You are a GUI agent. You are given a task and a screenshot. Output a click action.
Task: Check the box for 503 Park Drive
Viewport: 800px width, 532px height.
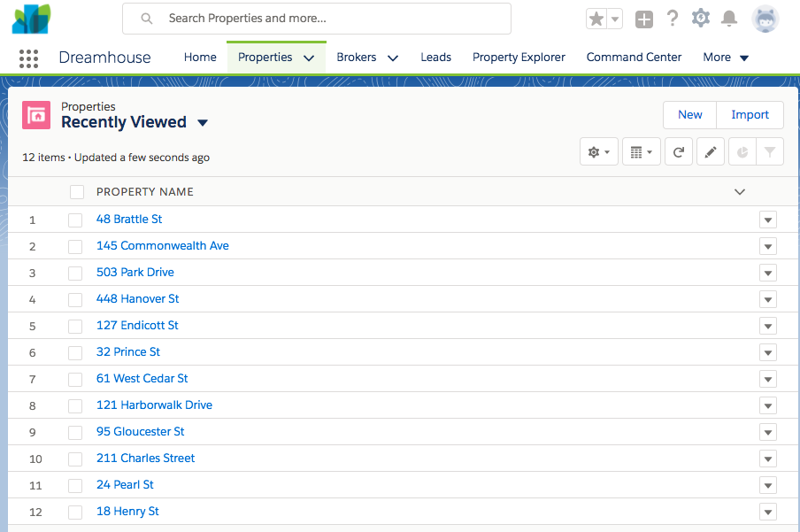click(x=75, y=274)
